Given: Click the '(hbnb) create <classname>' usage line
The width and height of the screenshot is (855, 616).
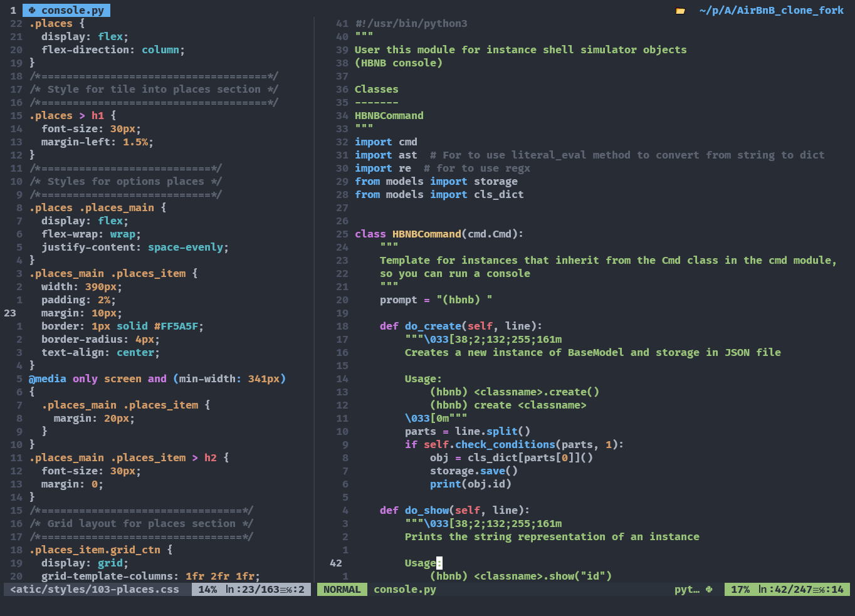Looking at the screenshot, I should pos(508,405).
